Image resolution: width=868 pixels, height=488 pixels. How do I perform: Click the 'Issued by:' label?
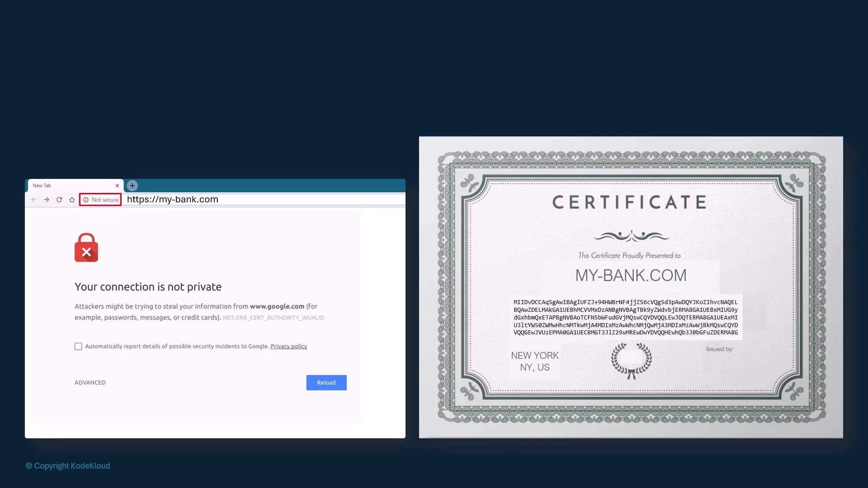pos(720,349)
